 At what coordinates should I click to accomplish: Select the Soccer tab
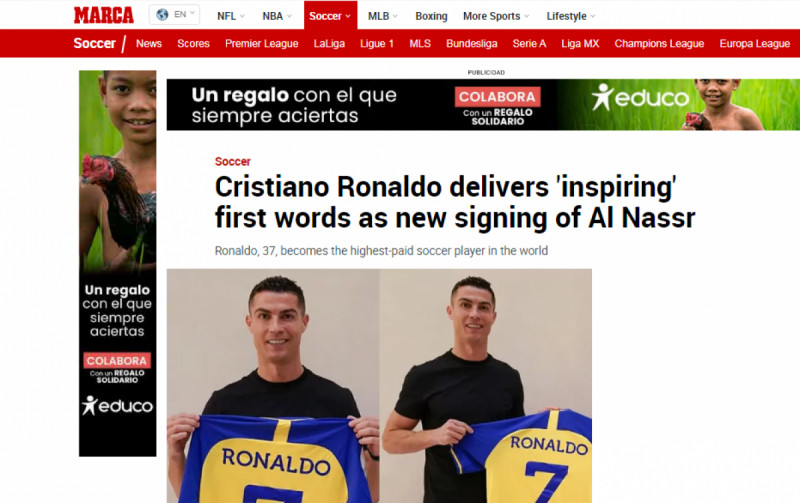[x=331, y=15]
